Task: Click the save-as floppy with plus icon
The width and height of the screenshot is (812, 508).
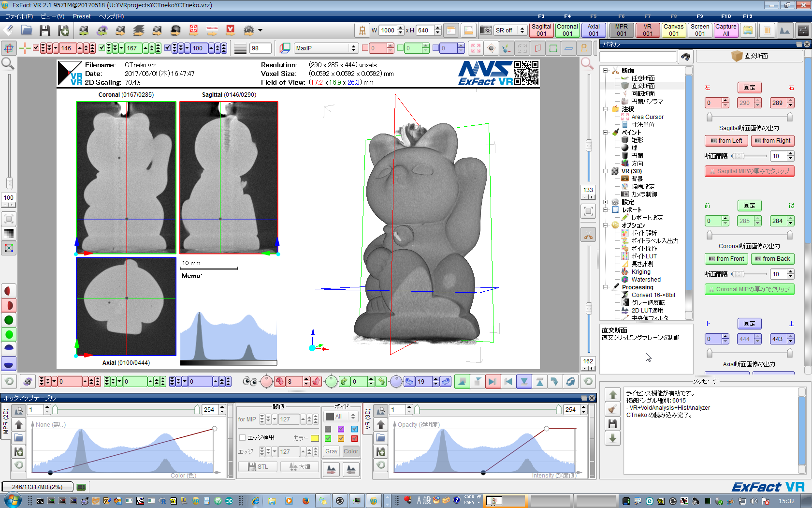Action: tap(63, 30)
